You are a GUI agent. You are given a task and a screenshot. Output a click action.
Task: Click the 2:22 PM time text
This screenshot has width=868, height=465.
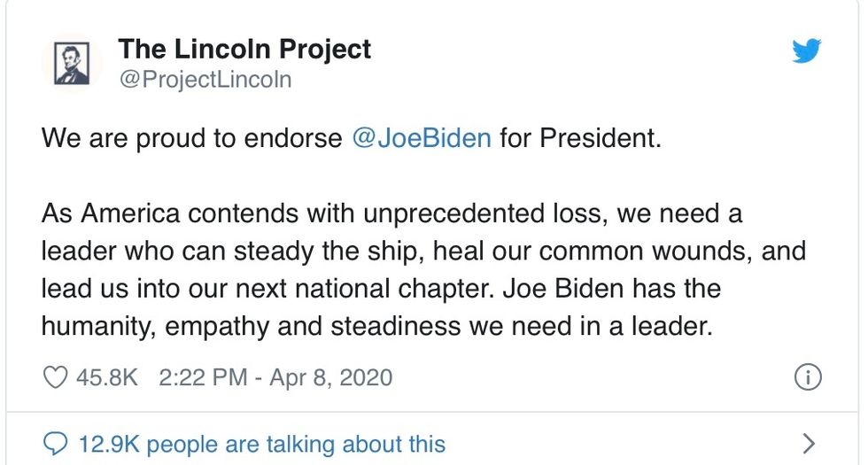pos(203,377)
